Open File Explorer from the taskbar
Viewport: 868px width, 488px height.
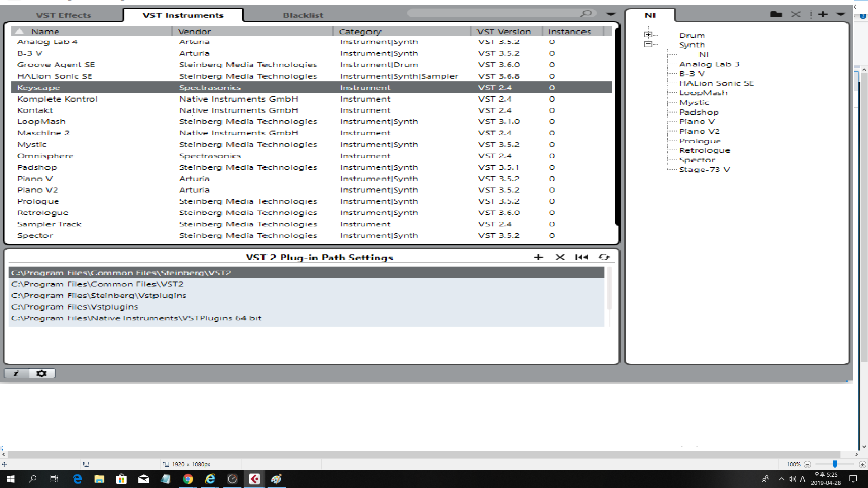(99, 479)
